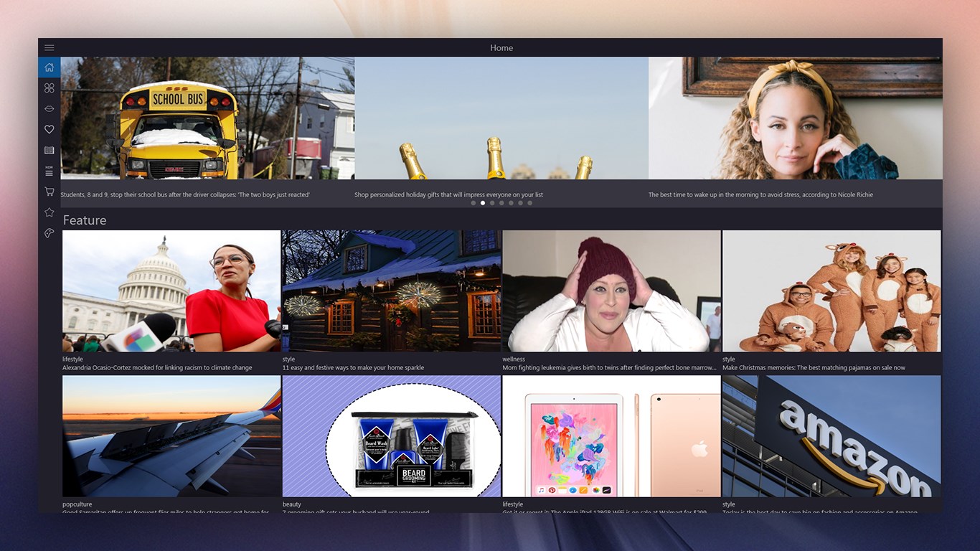Open the game controller sidebar section
Screen dimensions: 980x551
49,233
